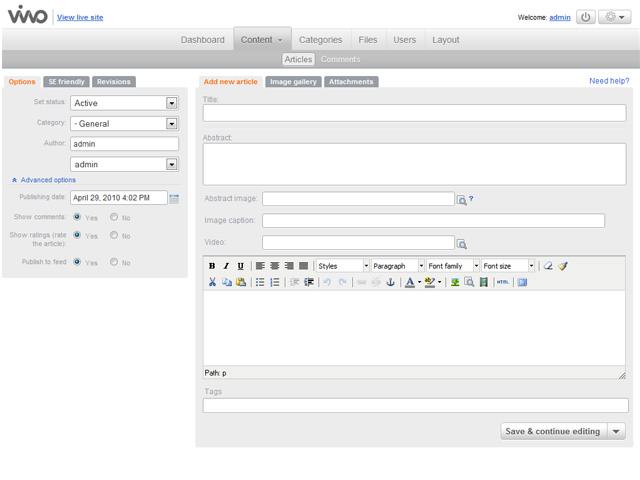Switch to the Image gallery tab
The width and height of the screenshot is (640, 480).
(x=293, y=82)
